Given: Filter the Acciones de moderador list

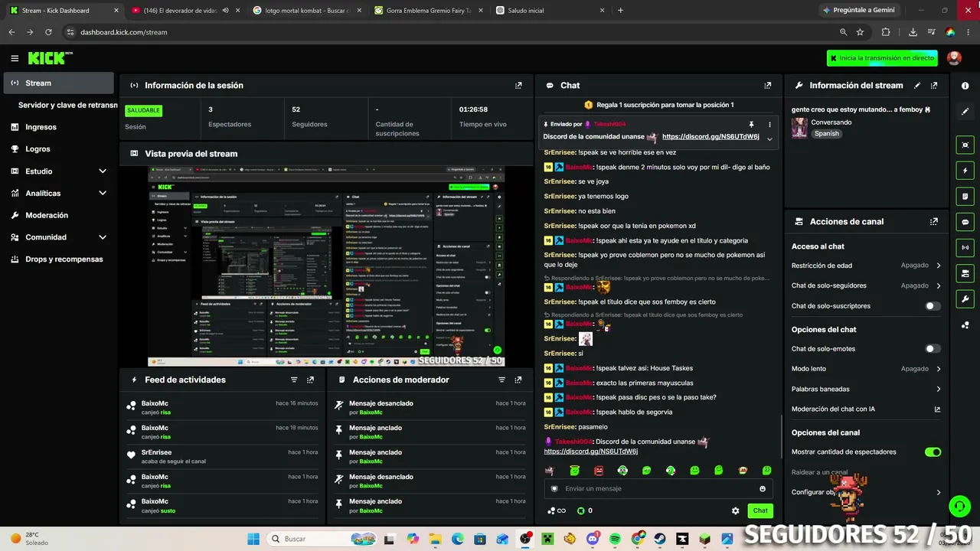Looking at the screenshot, I should pos(502,380).
